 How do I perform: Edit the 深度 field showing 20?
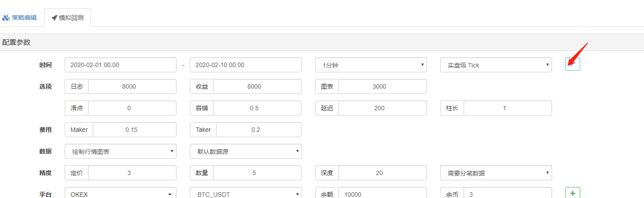383,173
